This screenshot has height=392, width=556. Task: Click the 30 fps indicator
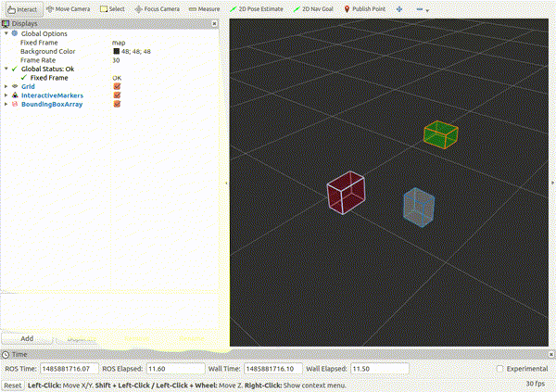pos(536,384)
